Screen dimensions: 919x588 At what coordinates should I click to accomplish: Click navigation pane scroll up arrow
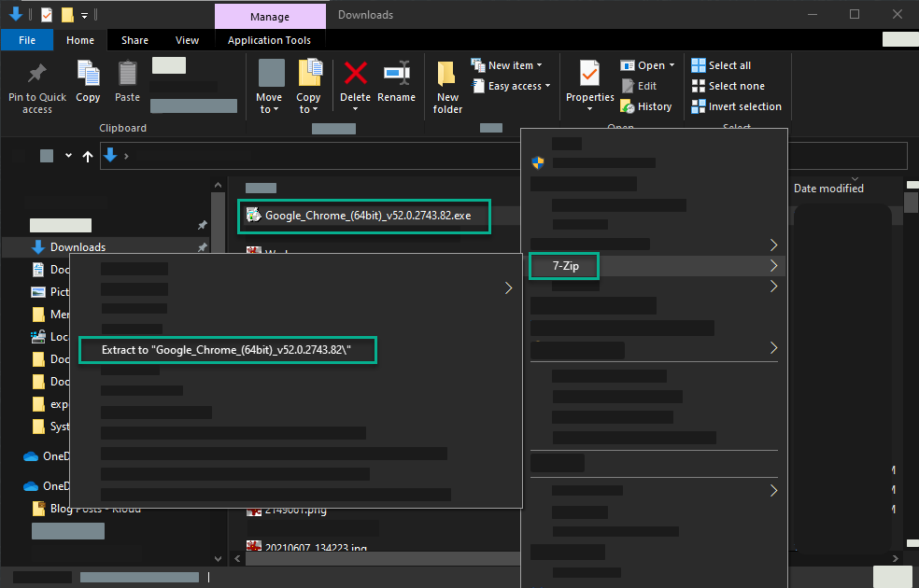[218, 185]
